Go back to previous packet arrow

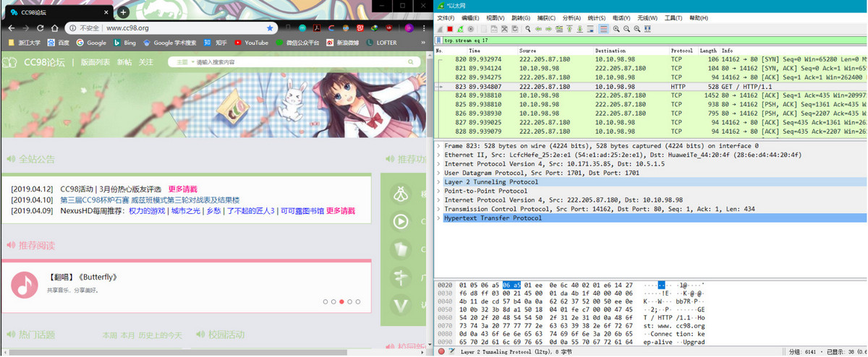pos(538,29)
